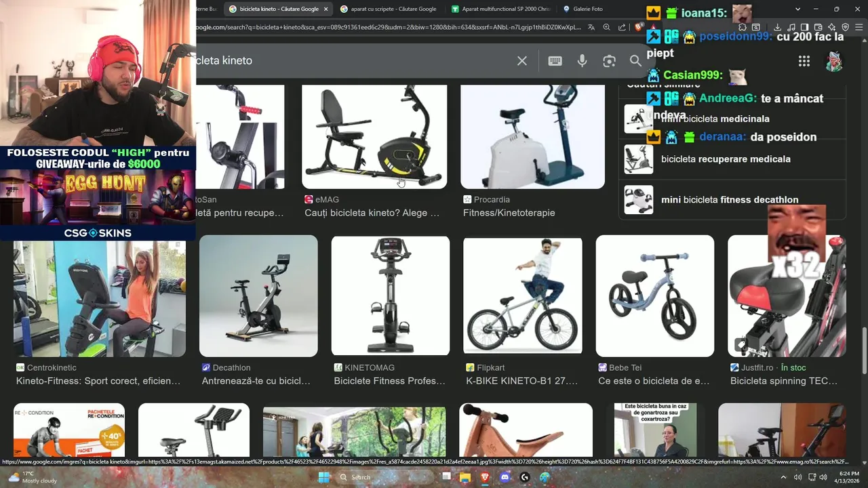Open the browser downloads icon

pyautogui.click(x=778, y=27)
